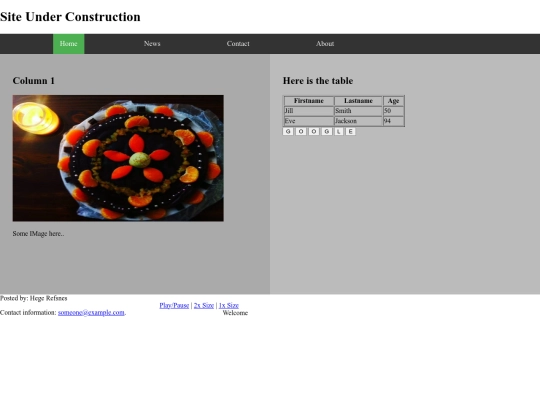The height and width of the screenshot is (405, 540).
Task: Select the About nav item
Action: pyautogui.click(x=325, y=44)
